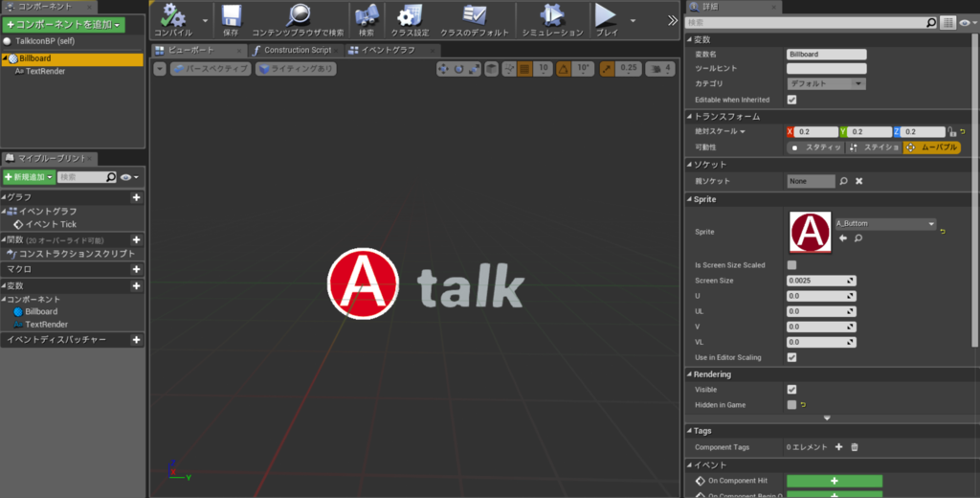
Task: Switch to Event Graph tab
Action: (x=392, y=50)
